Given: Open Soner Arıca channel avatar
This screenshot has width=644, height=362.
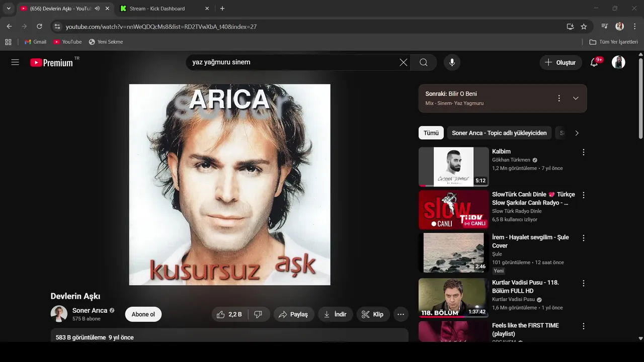Looking at the screenshot, I should point(59,314).
